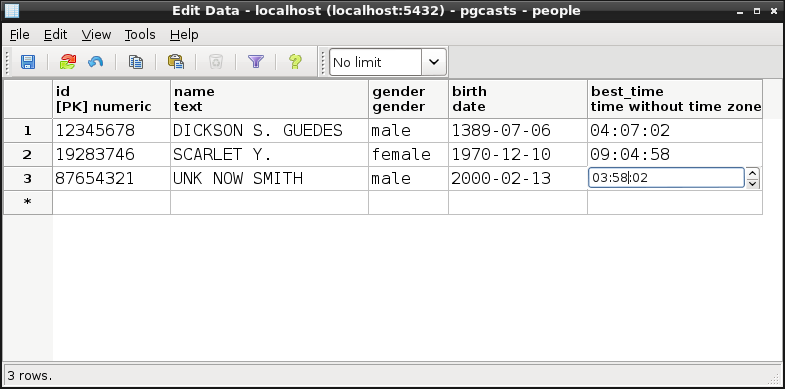
Task: Click the Copy icon in toolbar
Action: click(x=136, y=62)
